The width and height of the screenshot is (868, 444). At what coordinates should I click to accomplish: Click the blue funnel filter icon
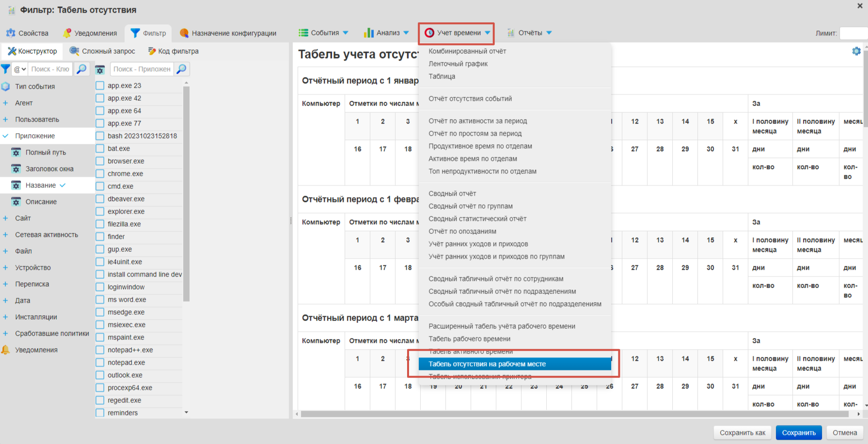5,69
